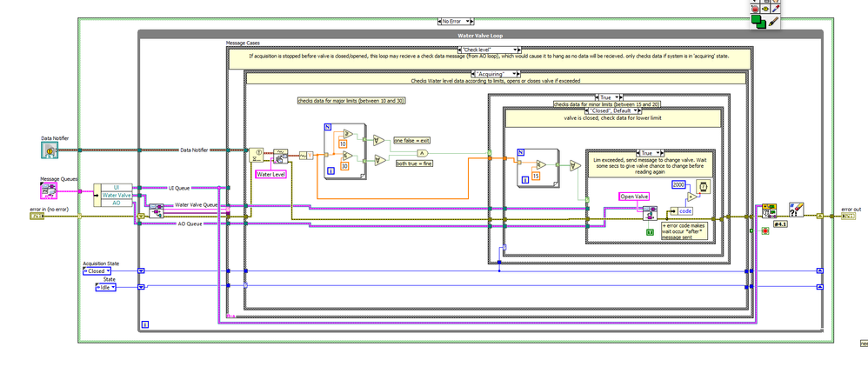Select Water Valve element of the unbundle node
Image resolution: width=868 pixels, height=367 pixels.
click(x=117, y=196)
